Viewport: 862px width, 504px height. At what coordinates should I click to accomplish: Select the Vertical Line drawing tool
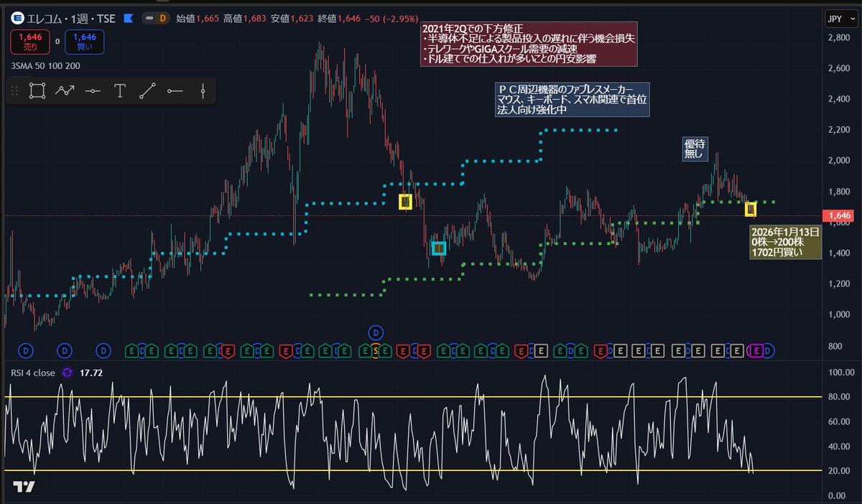coord(203,90)
